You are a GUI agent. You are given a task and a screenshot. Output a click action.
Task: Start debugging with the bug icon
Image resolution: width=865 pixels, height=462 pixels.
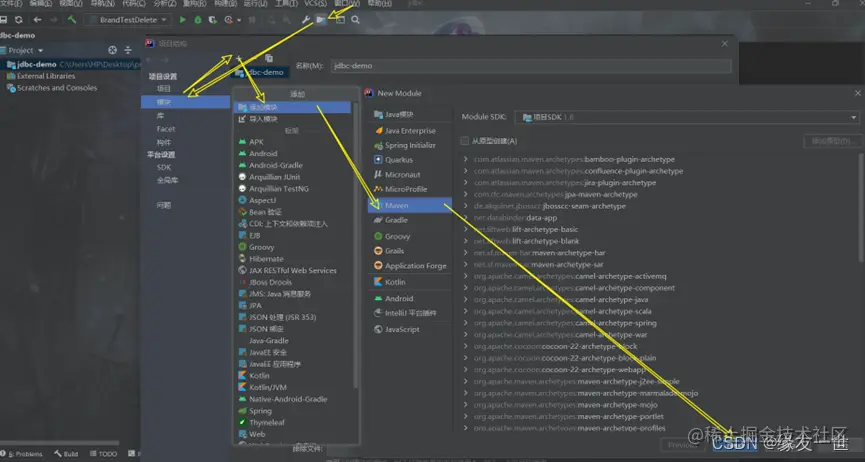pyautogui.click(x=197, y=20)
